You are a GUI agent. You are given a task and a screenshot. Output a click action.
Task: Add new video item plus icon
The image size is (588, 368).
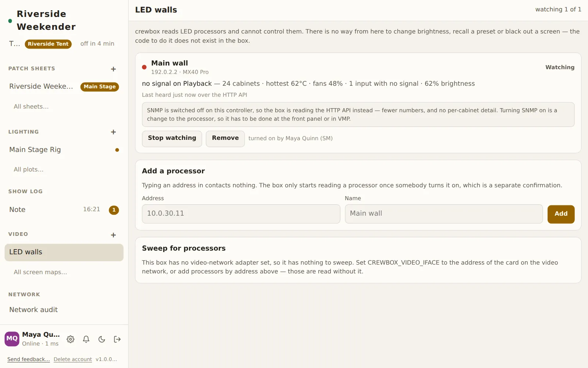[113, 235]
